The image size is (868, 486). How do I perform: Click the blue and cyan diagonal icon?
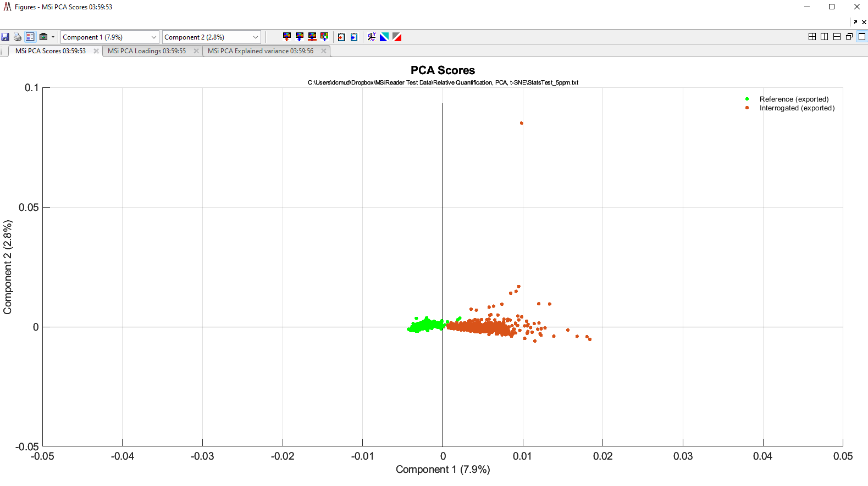click(x=384, y=37)
